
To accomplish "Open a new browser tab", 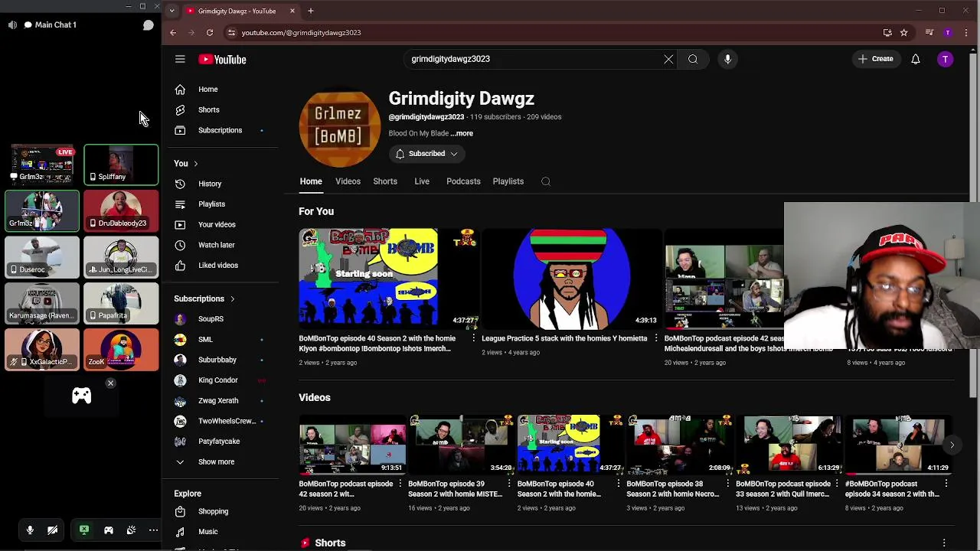I will [310, 11].
